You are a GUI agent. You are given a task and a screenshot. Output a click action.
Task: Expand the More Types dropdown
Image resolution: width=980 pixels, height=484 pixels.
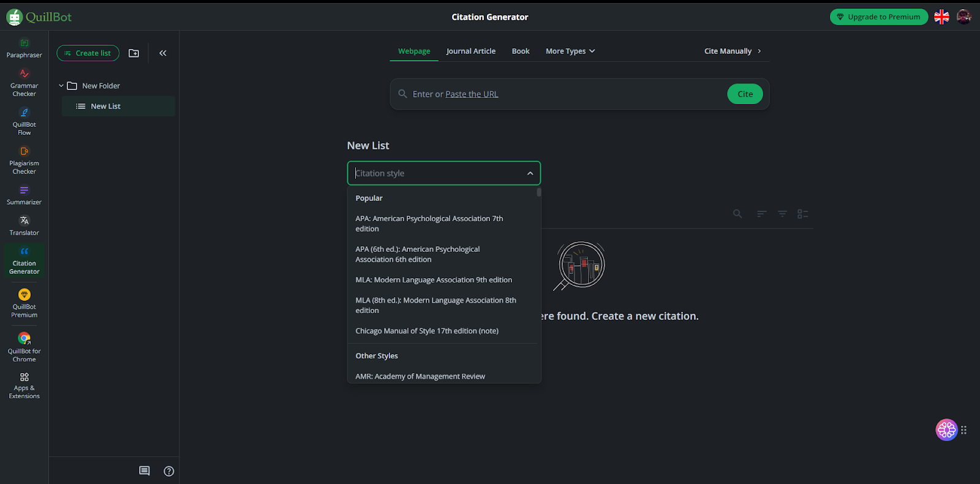[570, 51]
